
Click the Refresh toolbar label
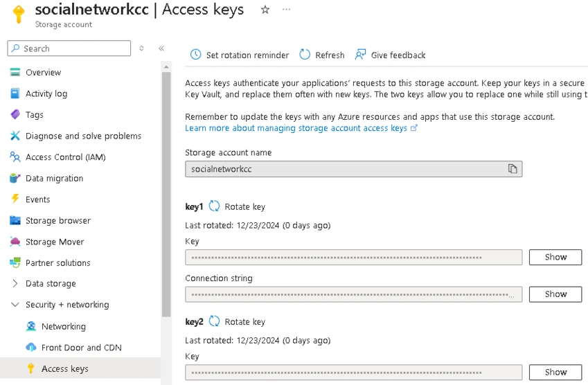coord(330,55)
